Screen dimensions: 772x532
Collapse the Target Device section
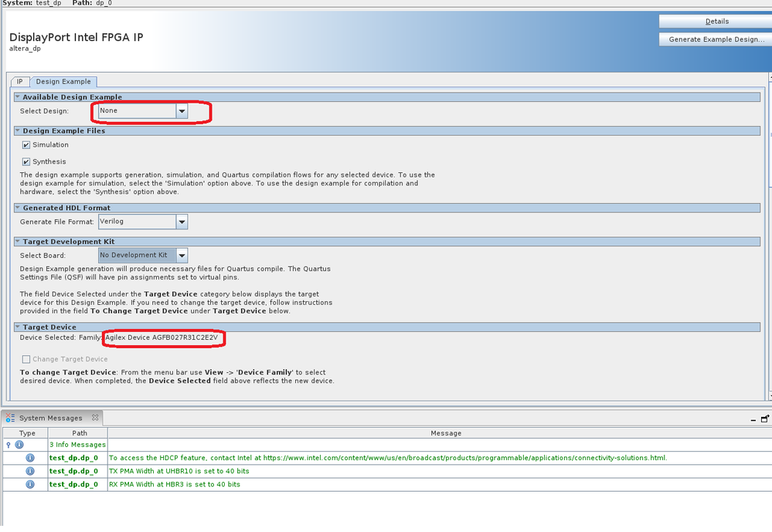tap(17, 327)
